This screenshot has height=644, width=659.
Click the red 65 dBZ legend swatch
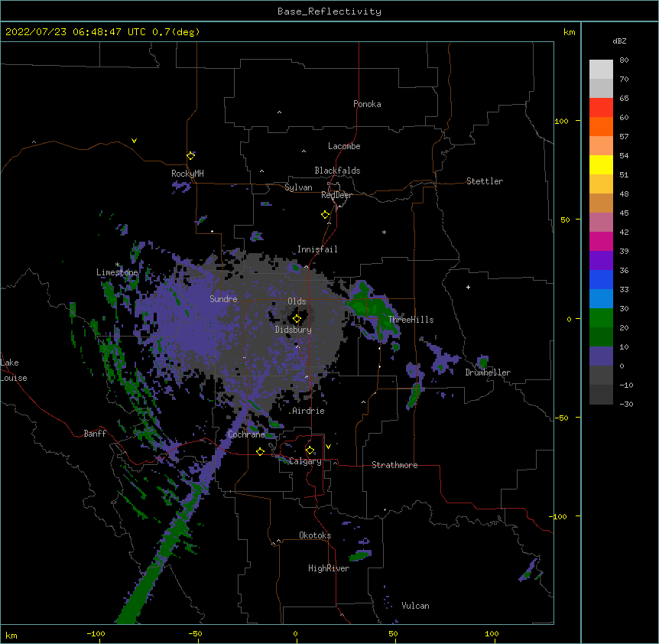tap(601, 108)
